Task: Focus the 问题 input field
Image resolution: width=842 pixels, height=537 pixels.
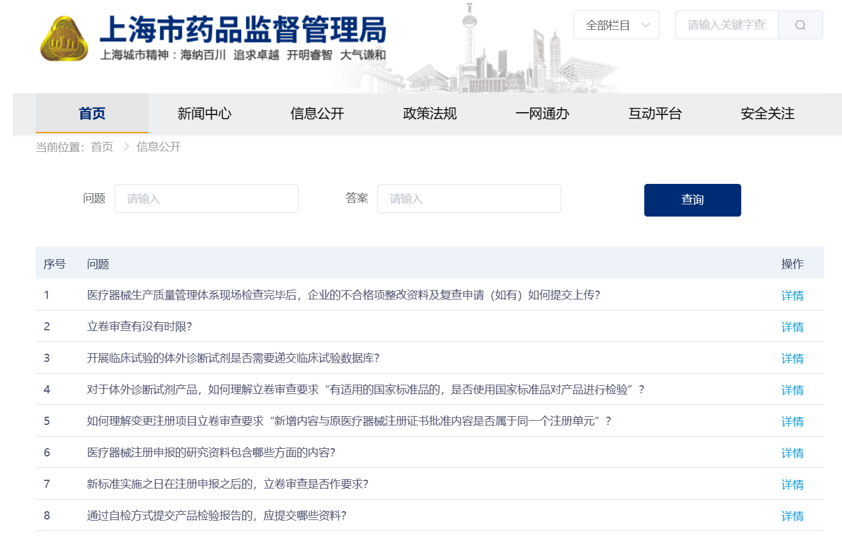Action: coord(206,199)
